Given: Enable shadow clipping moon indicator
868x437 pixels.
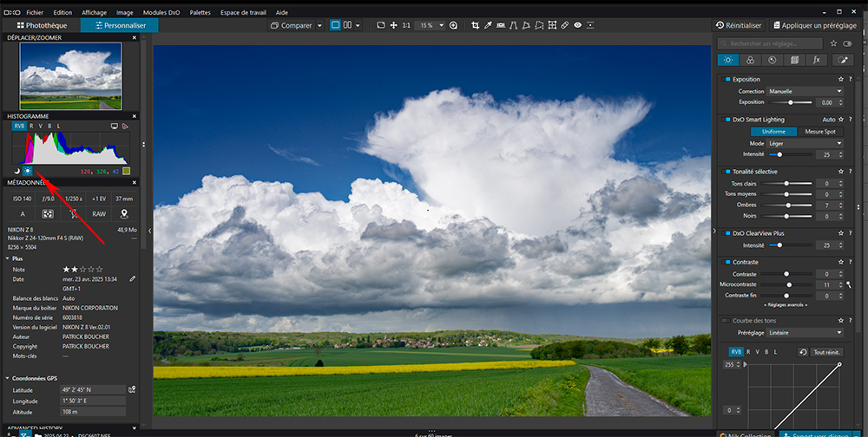Looking at the screenshot, I should (x=16, y=171).
